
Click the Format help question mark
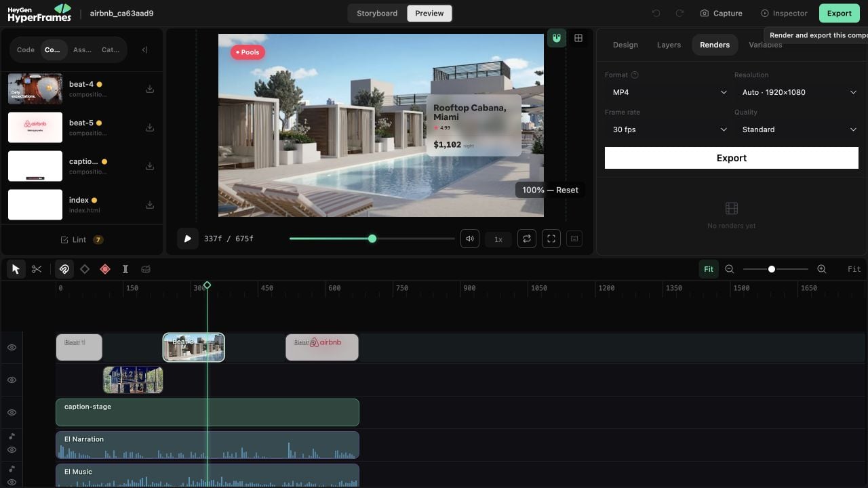click(x=635, y=75)
